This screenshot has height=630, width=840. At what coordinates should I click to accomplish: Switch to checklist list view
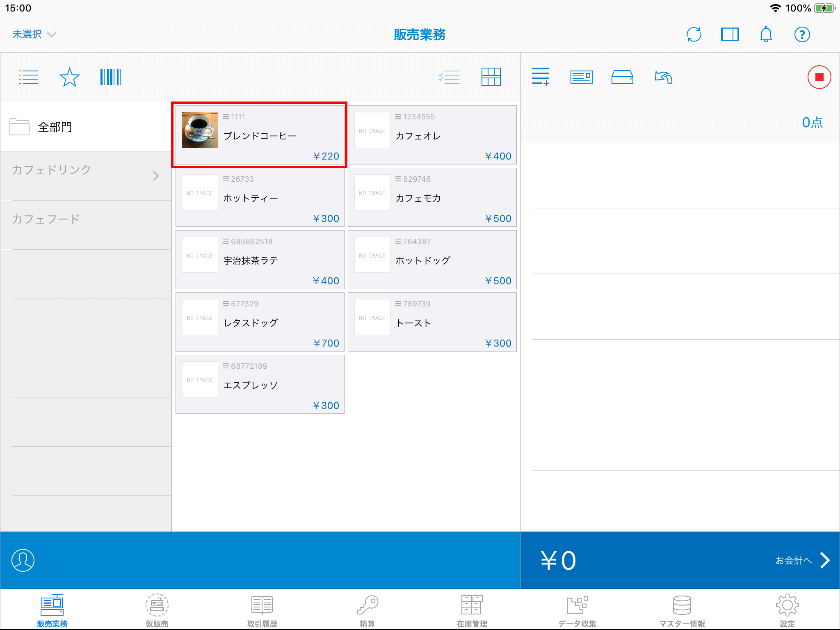click(x=449, y=77)
